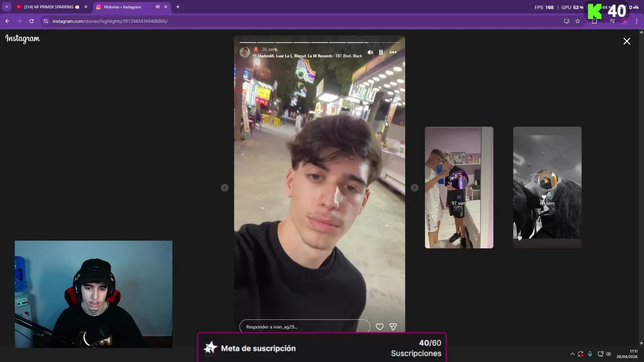Bookmark this page with the star
The width and height of the screenshot is (644, 362).
(578, 21)
